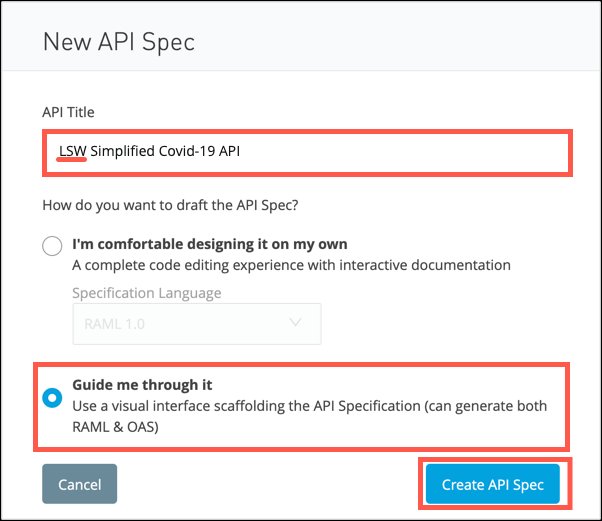This screenshot has height=521, width=602.
Task: Click the "How do you want to draft" question text
Action: tap(170, 205)
